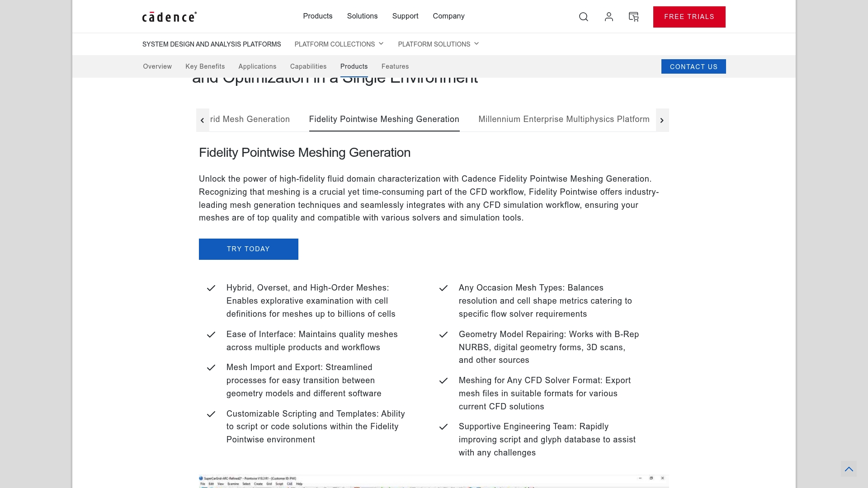Show next product tabs with right arrow
This screenshot has width=868, height=488.
pyautogui.click(x=662, y=120)
